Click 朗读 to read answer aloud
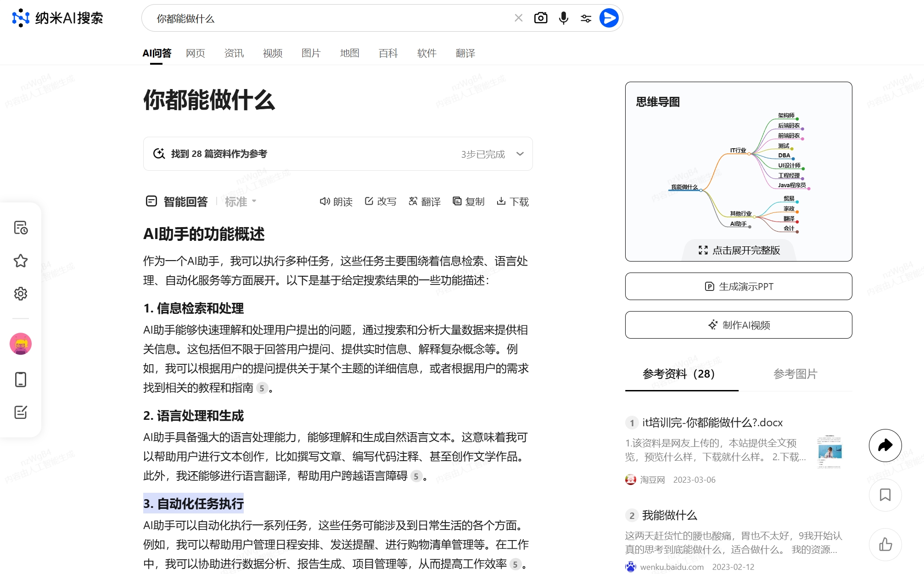Image resolution: width=924 pixels, height=574 pixels. point(336,201)
